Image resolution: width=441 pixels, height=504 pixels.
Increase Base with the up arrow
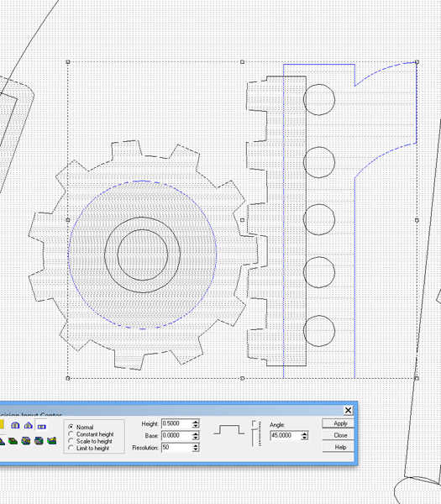coord(196,433)
